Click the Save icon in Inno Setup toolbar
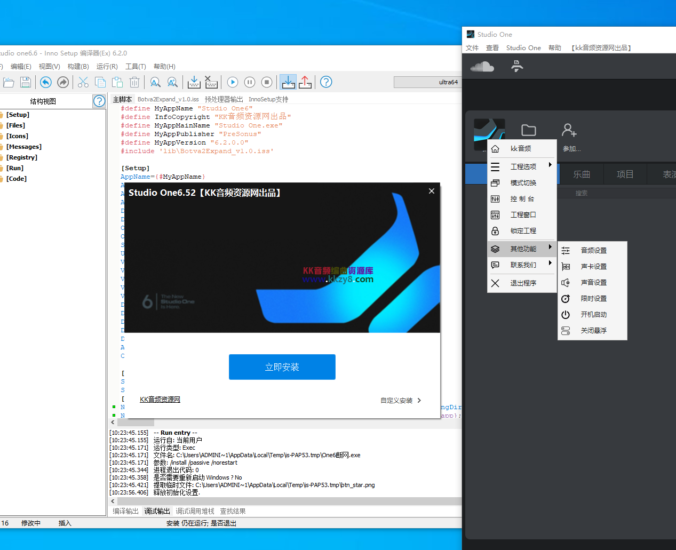Image resolution: width=676 pixels, height=550 pixels. pyautogui.click(x=25, y=82)
